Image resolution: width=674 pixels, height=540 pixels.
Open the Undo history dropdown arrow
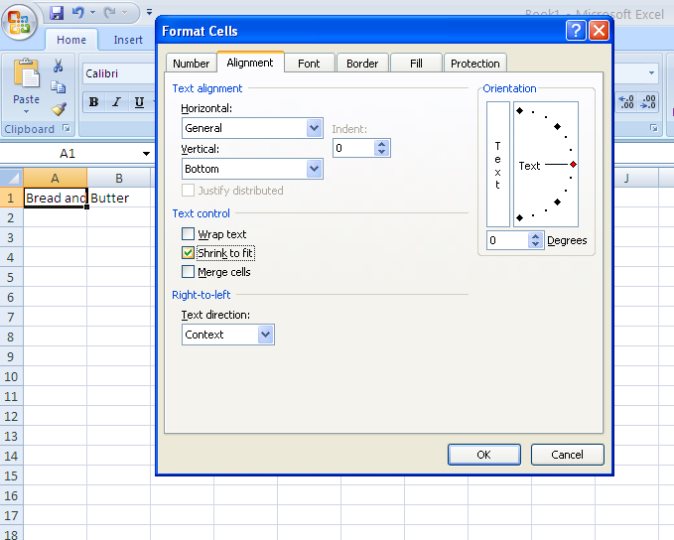[92, 12]
